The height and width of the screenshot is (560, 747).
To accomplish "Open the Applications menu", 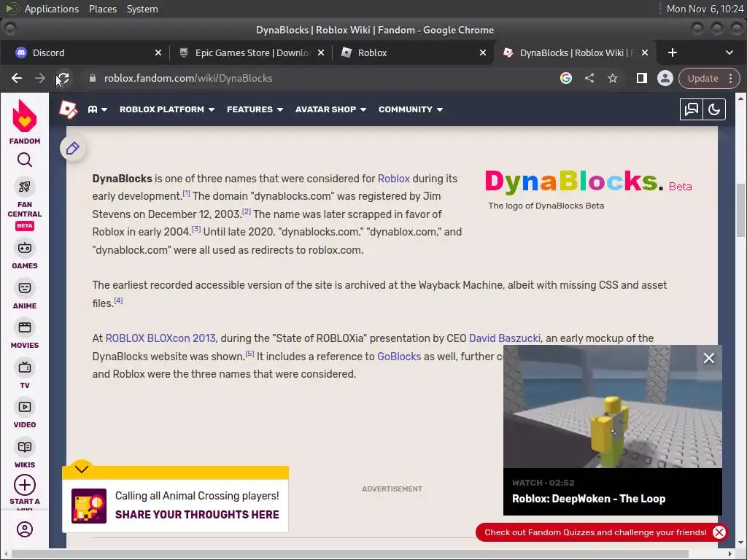I will point(52,9).
